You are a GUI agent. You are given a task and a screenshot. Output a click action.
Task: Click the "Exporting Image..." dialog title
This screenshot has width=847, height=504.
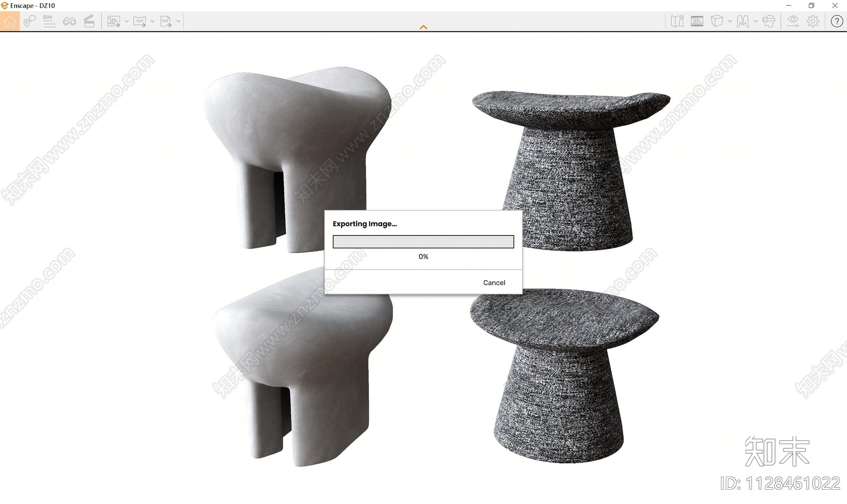click(x=365, y=224)
